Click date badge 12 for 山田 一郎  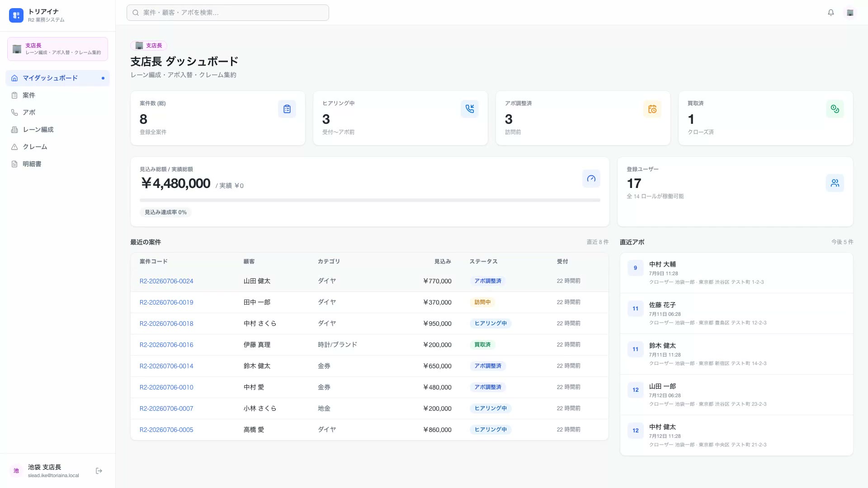coord(635,390)
